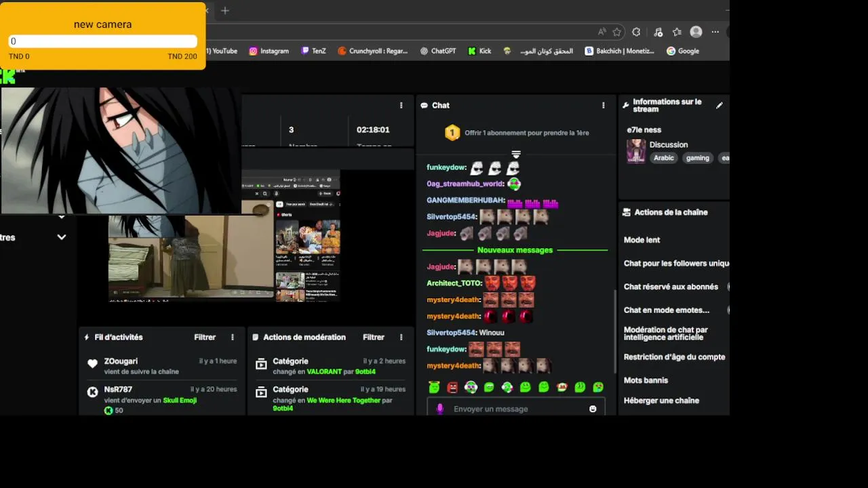Open the ChatGPT bookmark
Screen dimensions: 868x488
[x=437, y=51]
